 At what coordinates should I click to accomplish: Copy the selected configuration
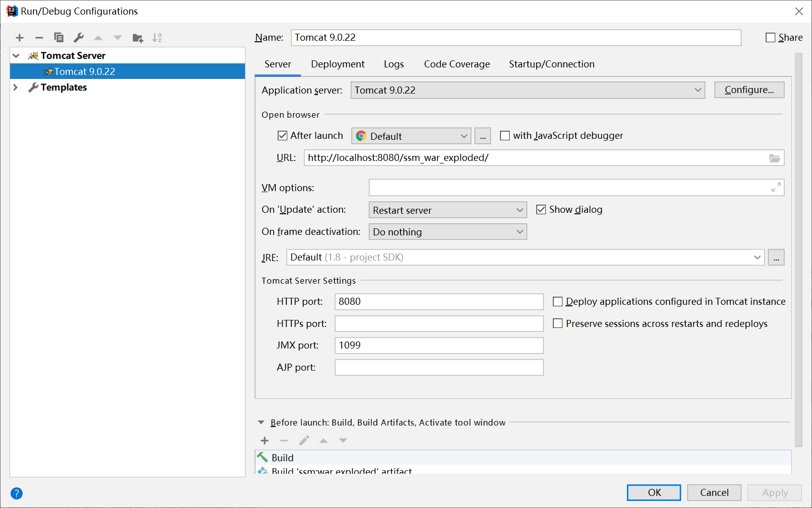pos(59,38)
